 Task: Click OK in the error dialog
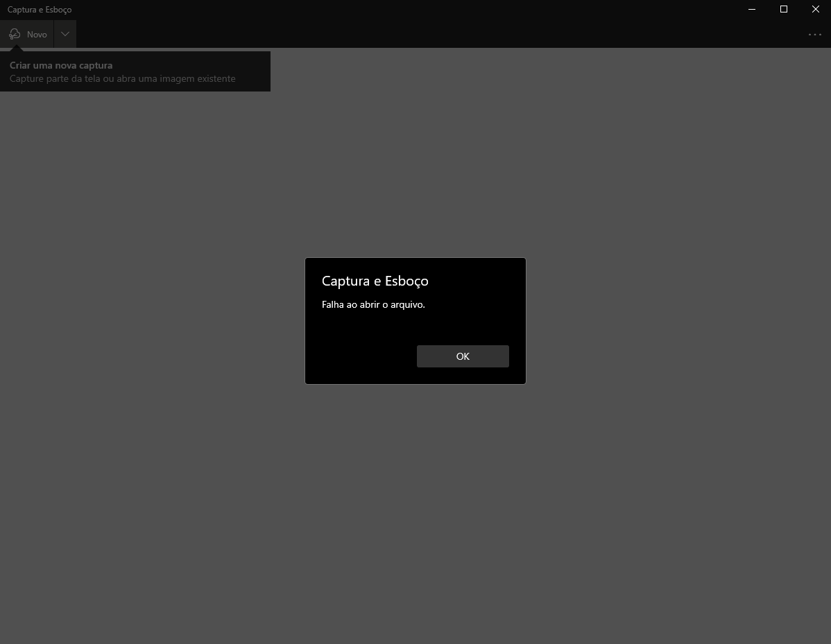click(463, 356)
